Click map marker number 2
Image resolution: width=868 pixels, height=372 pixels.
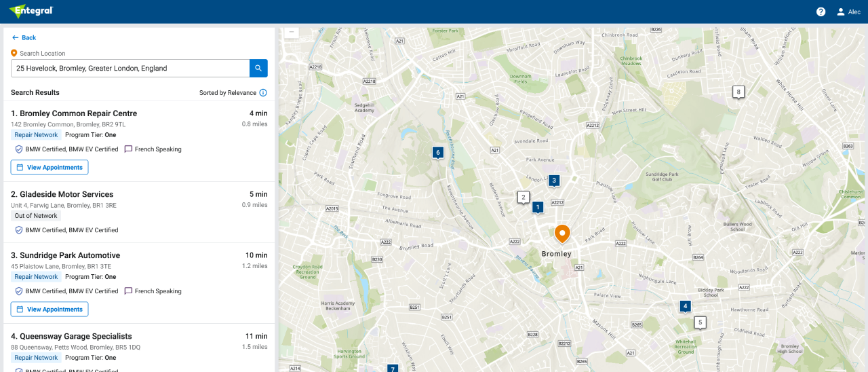[524, 197]
